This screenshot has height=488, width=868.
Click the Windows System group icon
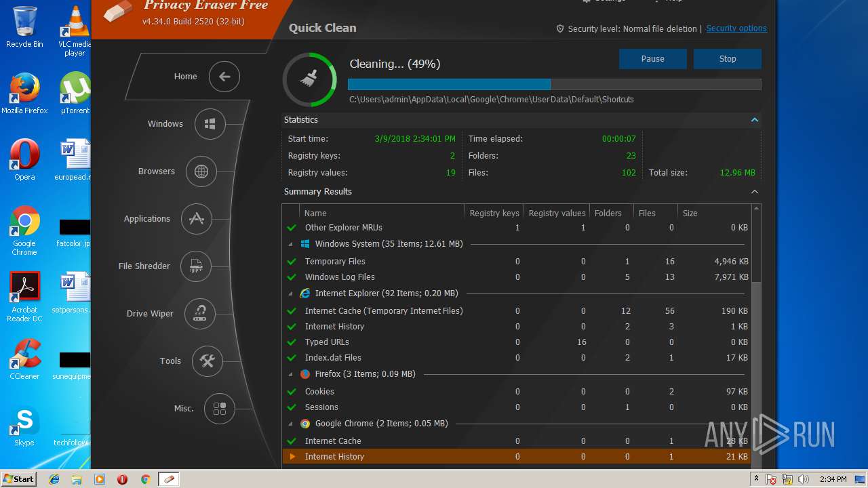305,244
